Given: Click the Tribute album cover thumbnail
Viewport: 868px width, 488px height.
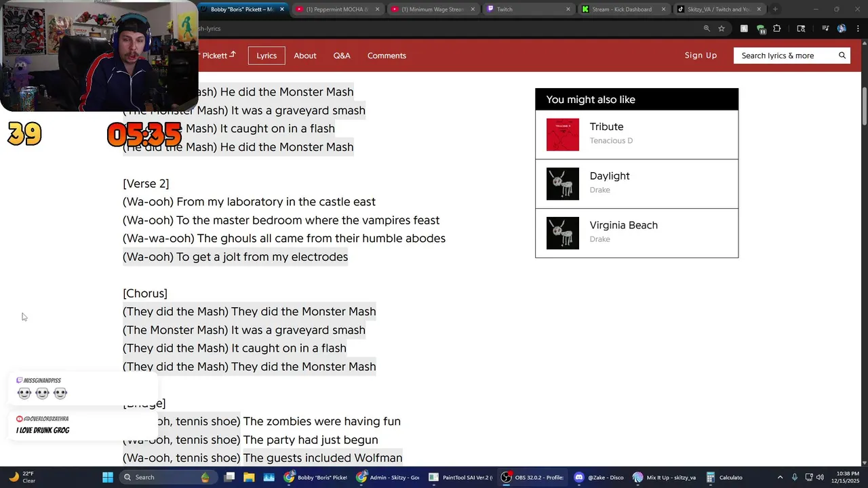Looking at the screenshot, I should (563, 135).
